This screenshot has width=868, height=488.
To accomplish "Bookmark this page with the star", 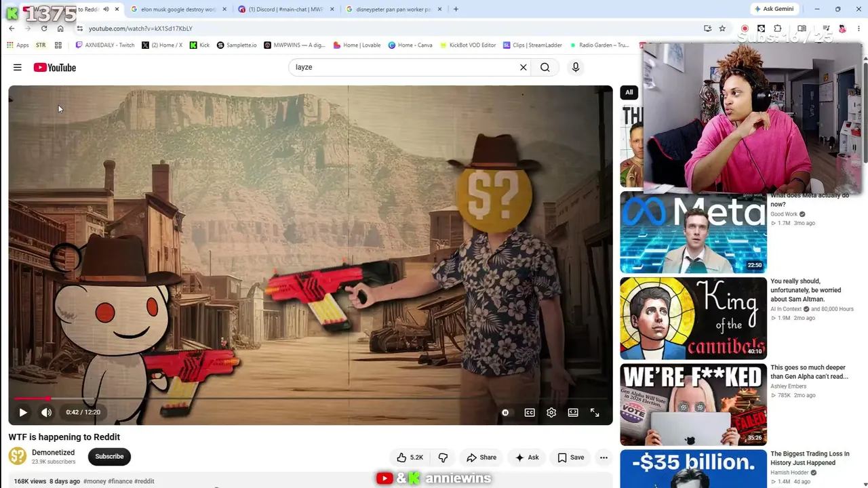I will coord(722,28).
